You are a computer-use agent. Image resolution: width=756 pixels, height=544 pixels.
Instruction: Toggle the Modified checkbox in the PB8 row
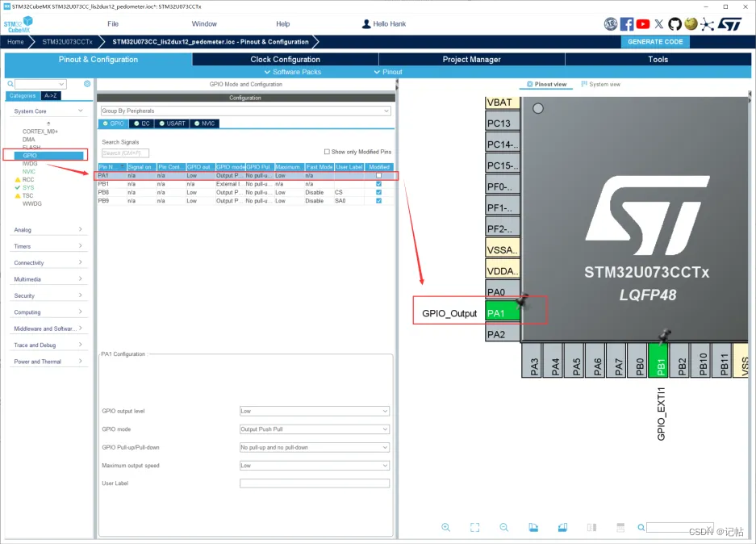point(378,192)
